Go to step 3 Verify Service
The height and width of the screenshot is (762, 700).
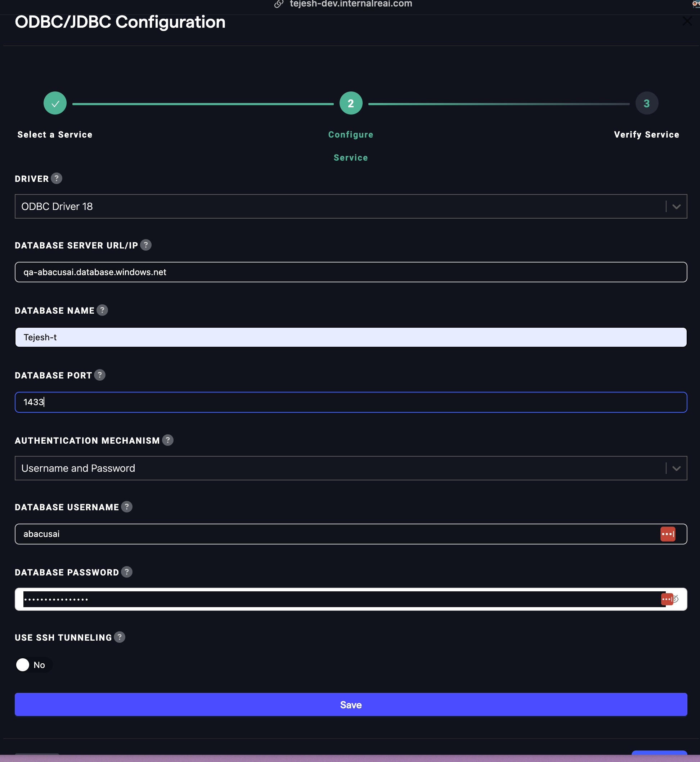pyautogui.click(x=647, y=103)
